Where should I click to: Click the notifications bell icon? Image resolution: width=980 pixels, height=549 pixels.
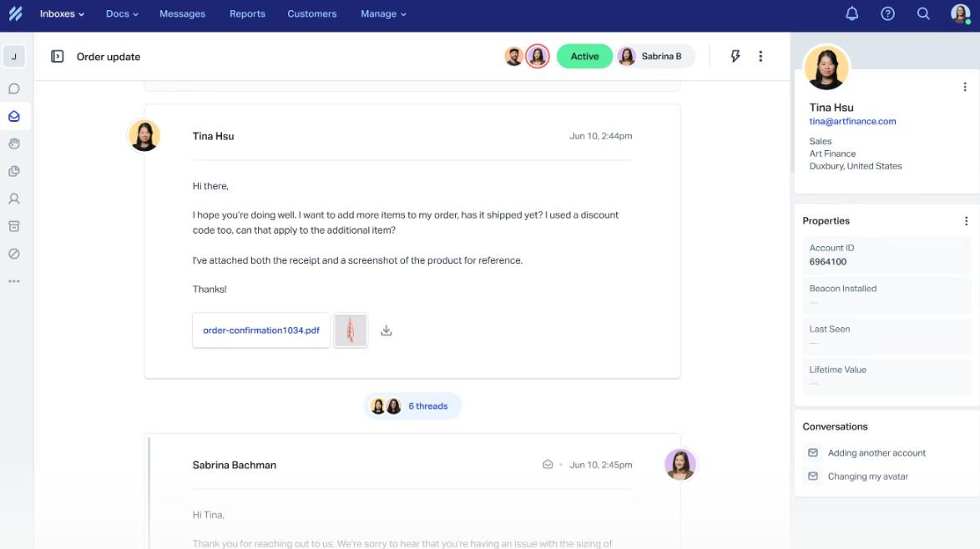click(851, 14)
